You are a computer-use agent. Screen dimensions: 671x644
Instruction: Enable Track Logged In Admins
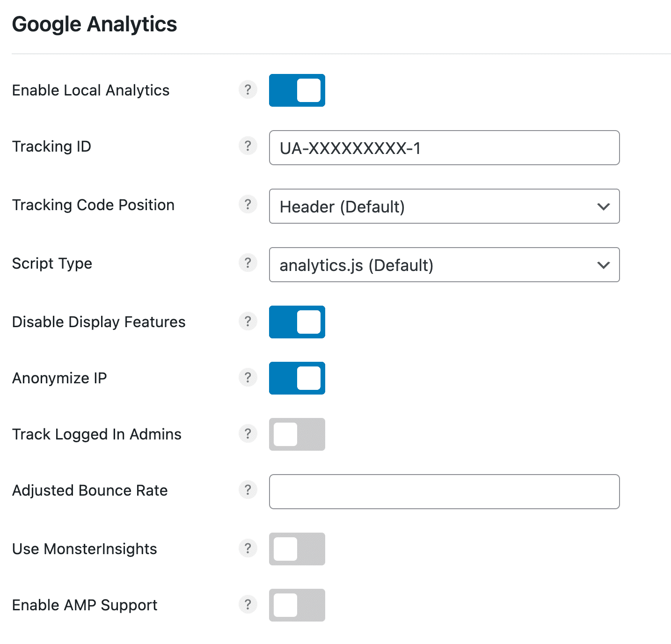click(297, 434)
